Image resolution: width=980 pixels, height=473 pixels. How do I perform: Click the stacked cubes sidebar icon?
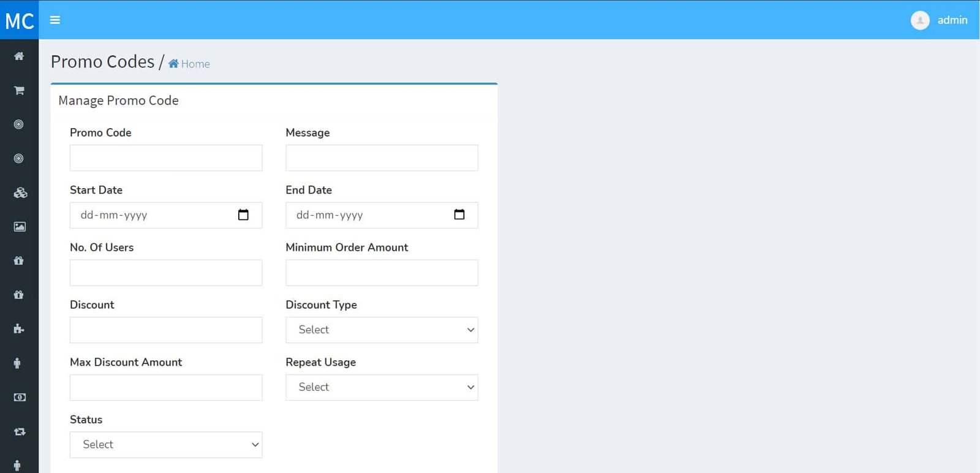tap(20, 193)
